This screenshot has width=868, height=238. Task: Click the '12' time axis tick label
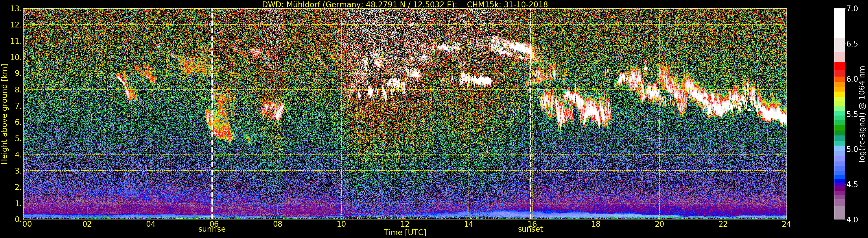coord(405,224)
